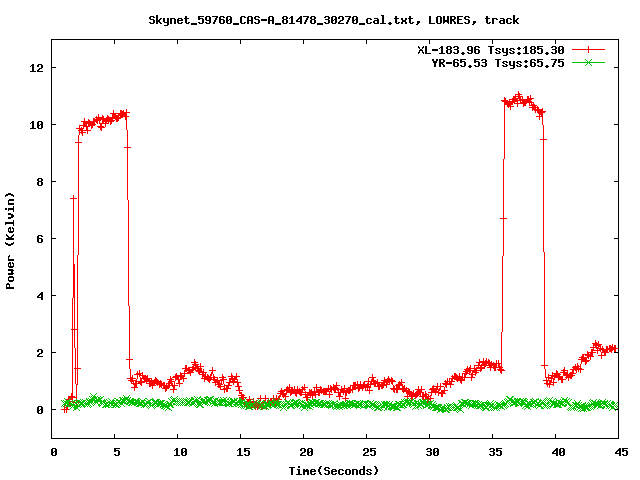Click x-axis tick label 35

pyautogui.click(x=495, y=452)
